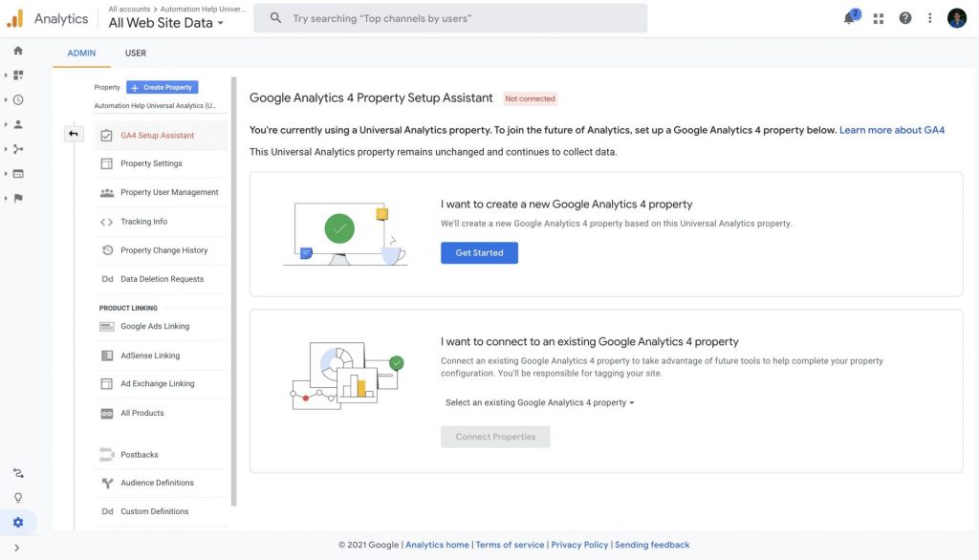Screen dimensions: 979x560
Task: Open the Help question mark icon
Action: 905,18
